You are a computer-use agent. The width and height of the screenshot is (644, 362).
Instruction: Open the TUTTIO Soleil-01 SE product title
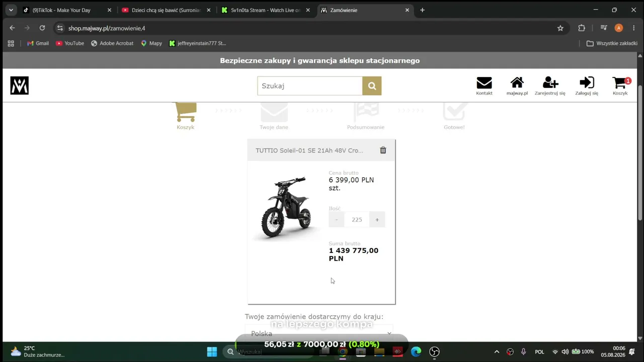click(x=309, y=150)
